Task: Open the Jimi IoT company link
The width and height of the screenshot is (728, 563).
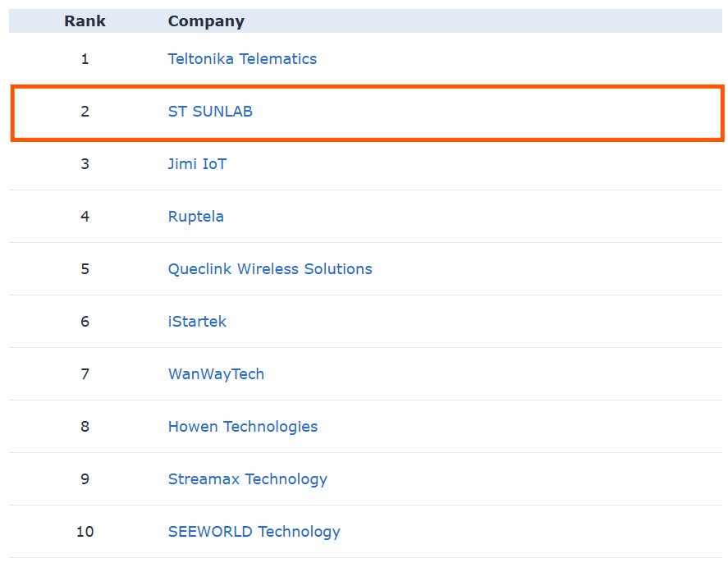Action: click(x=197, y=164)
